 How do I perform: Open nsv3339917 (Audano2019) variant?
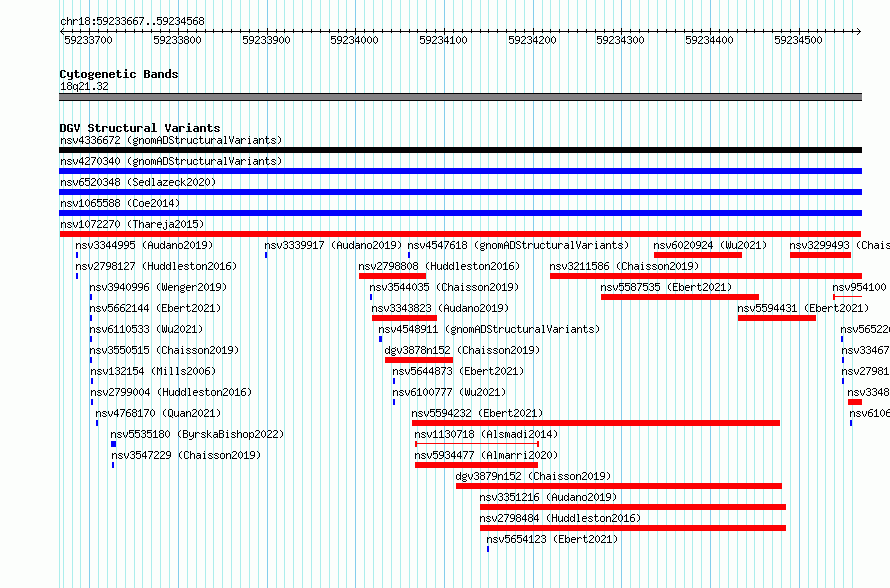(333, 245)
